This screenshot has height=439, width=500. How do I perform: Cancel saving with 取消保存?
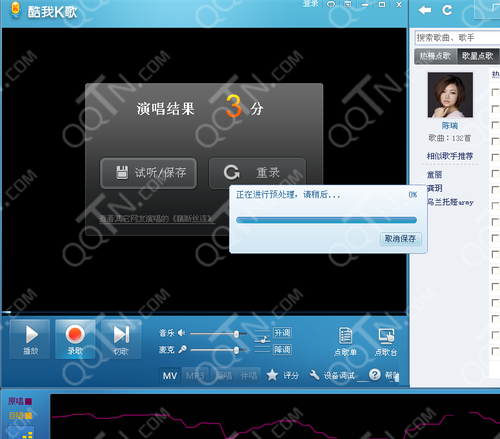tap(400, 239)
